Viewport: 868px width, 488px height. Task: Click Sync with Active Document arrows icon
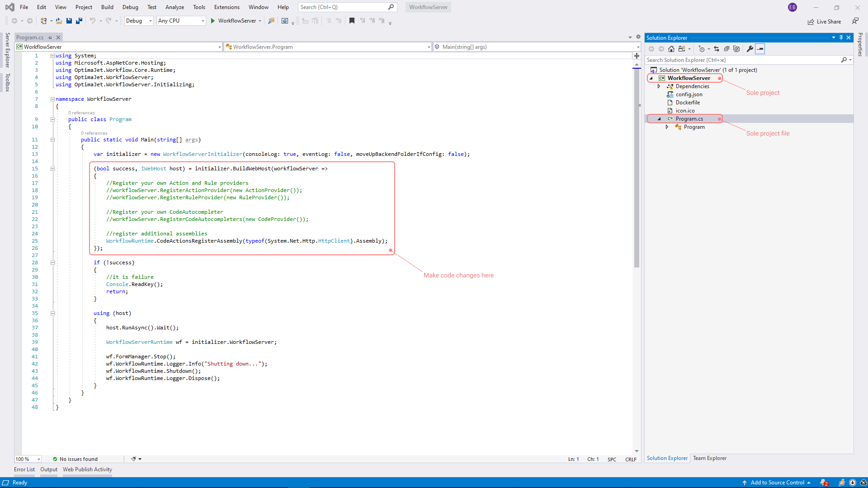[717, 49]
